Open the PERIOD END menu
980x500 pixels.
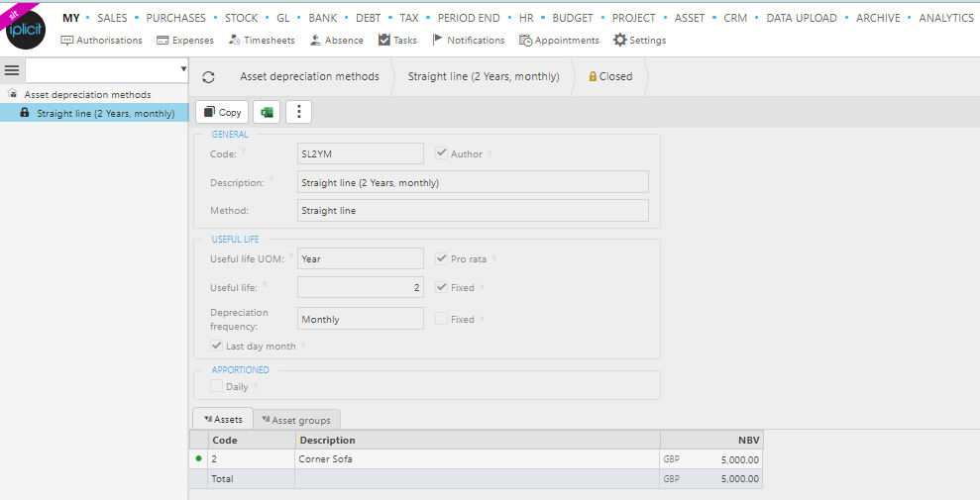coord(469,18)
